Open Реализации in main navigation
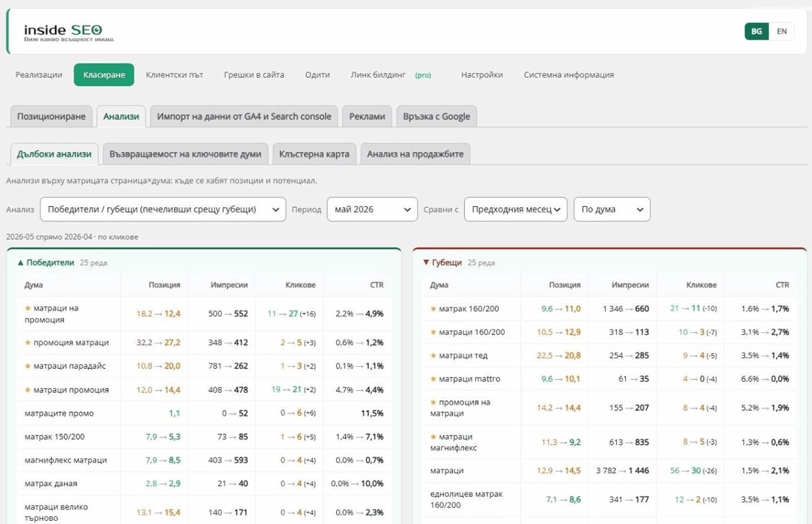Image resolution: width=812 pixels, height=524 pixels. [39, 75]
